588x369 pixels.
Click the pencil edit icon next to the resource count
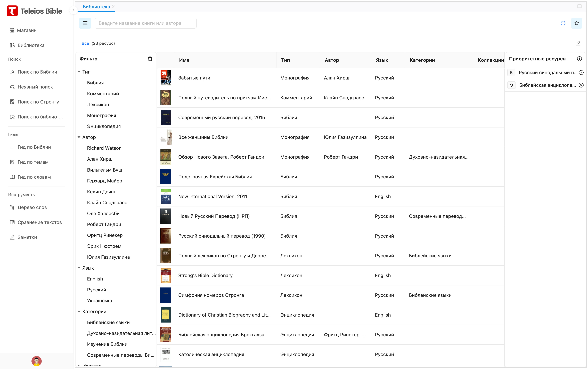[x=578, y=43]
